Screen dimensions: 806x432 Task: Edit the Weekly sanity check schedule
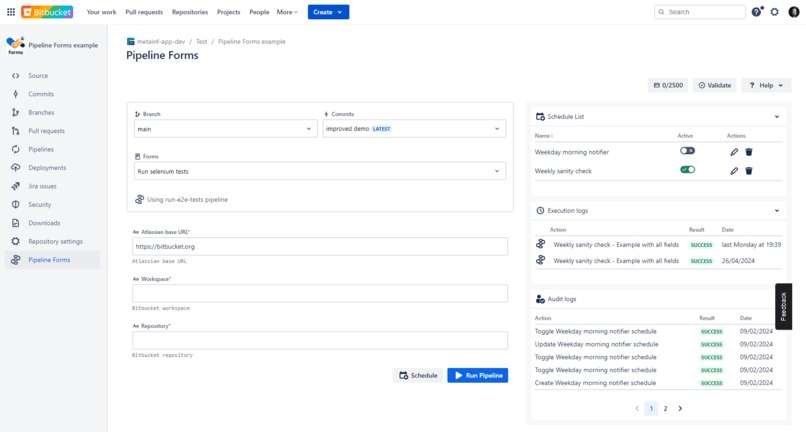point(734,171)
